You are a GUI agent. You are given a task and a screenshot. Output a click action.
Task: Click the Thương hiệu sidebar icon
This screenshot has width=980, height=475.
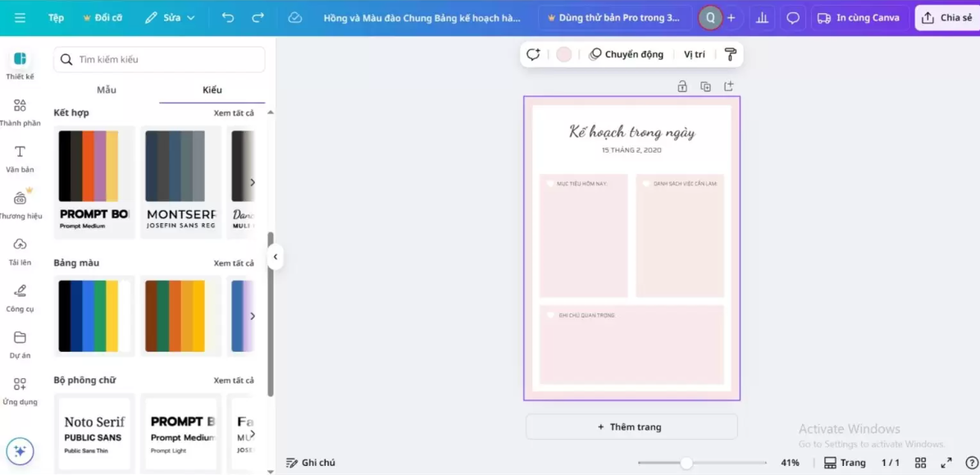click(21, 203)
